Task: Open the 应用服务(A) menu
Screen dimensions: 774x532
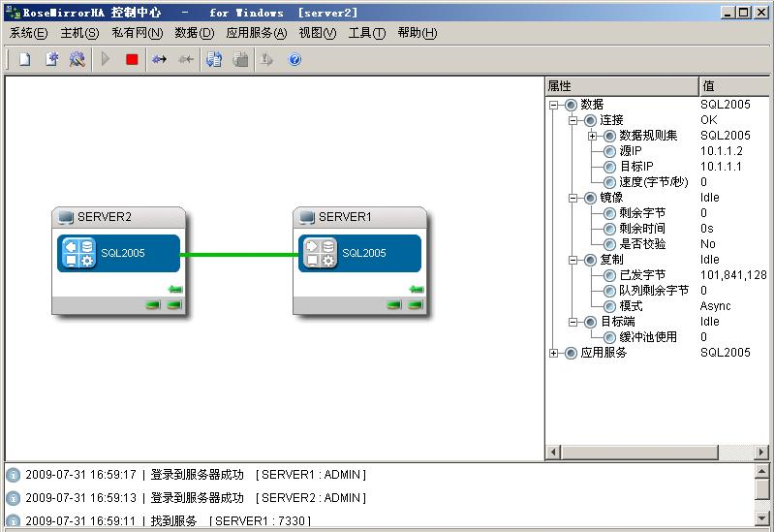Action: coord(256,33)
